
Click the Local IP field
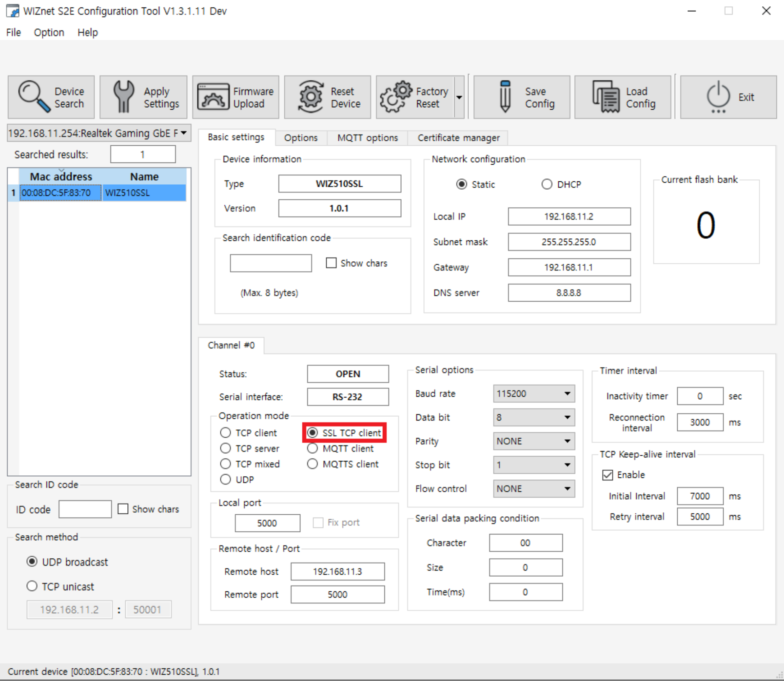point(569,217)
